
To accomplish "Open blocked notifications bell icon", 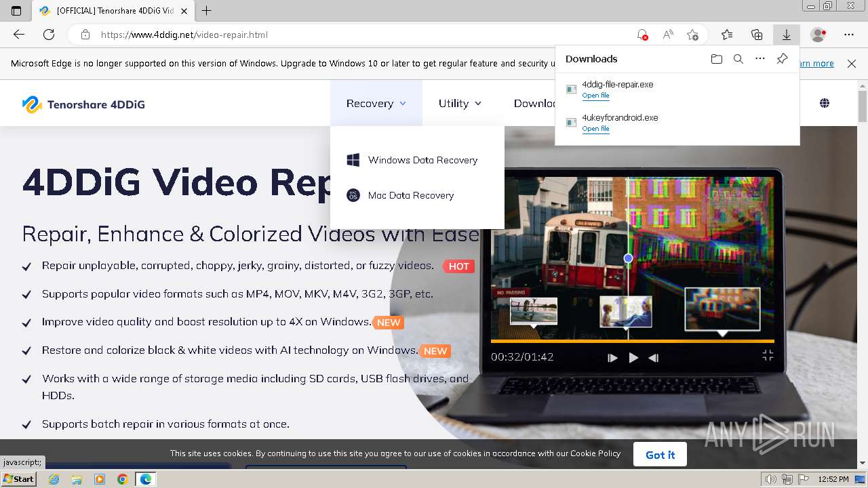I will pyautogui.click(x=642, y=35).
